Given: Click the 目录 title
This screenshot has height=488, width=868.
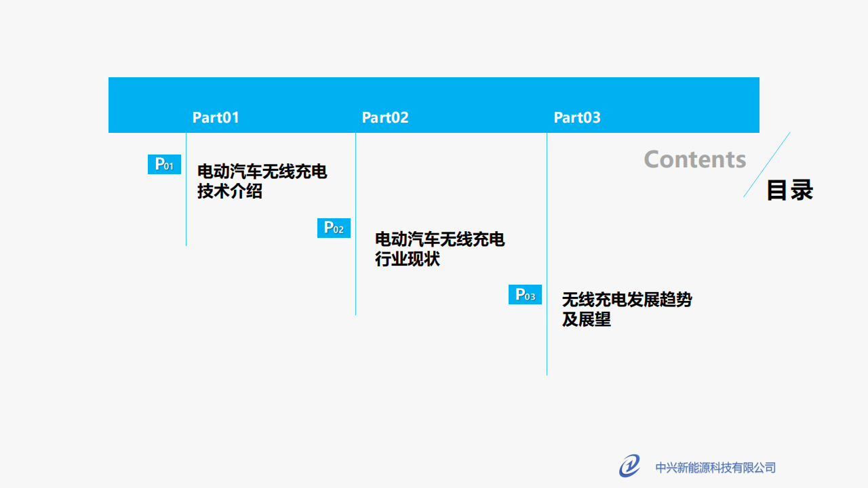Looking at the screenshot, I should (x=789, y=190).
